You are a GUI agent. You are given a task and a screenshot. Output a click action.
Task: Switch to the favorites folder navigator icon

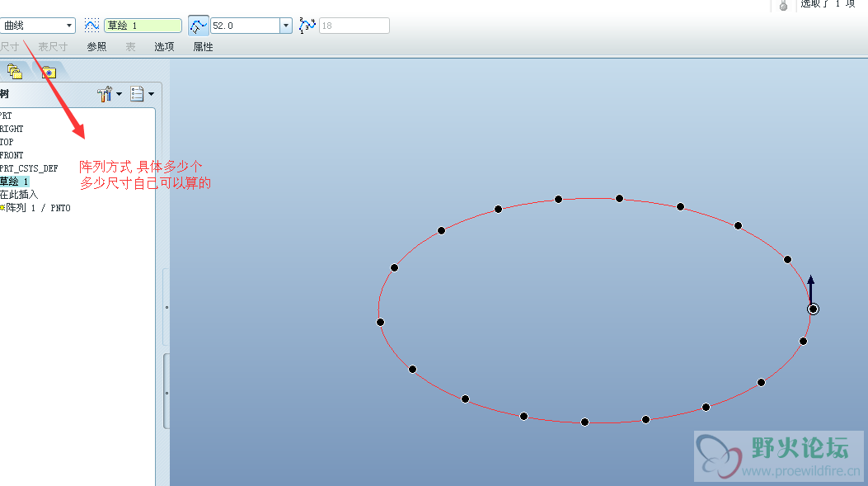point(49,72)
